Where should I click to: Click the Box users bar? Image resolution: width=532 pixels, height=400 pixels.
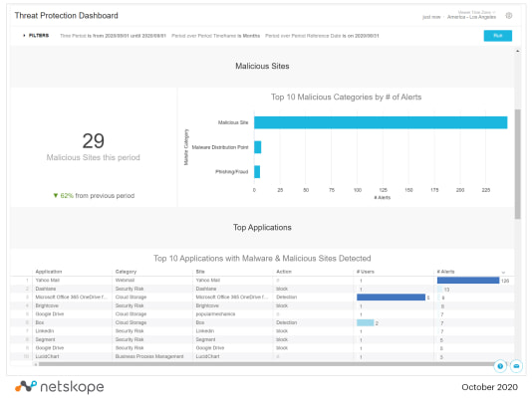[365, 322]
